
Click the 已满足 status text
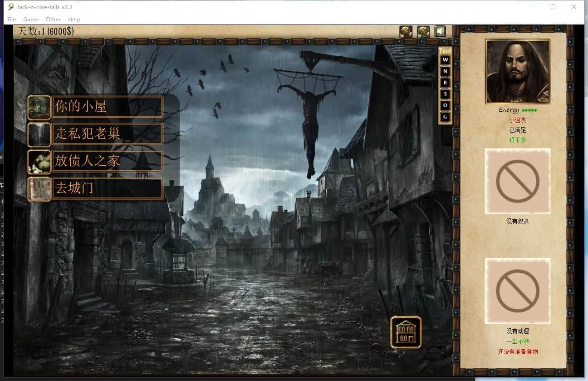tap(518, 130)
